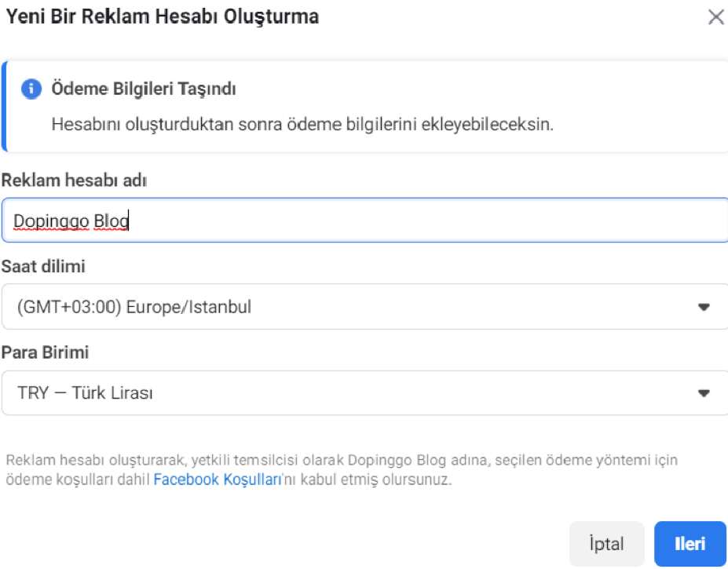The height and width of the screenshot is (569, 728).
Task: Click the dialog title Yeni Bir Reklam Hesabı Oluşturma
Action: tap(163, 16)
